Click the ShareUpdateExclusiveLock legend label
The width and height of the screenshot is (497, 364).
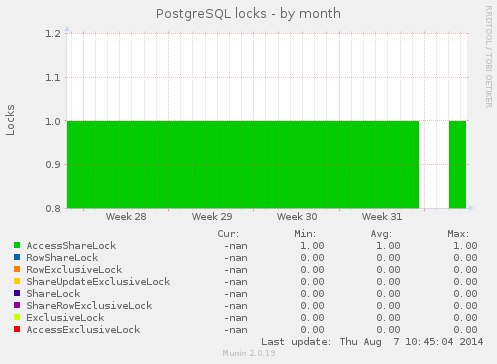tap(98, 282)
